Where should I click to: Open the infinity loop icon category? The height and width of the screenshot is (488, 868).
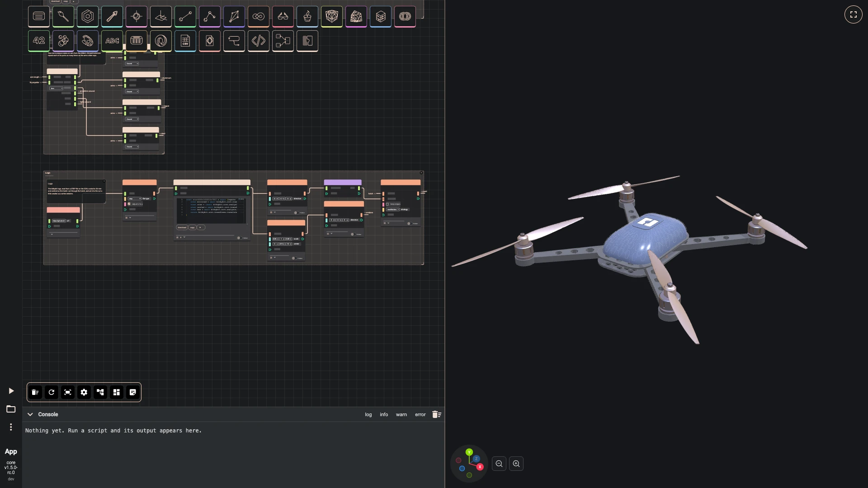[x=259, y=16]
